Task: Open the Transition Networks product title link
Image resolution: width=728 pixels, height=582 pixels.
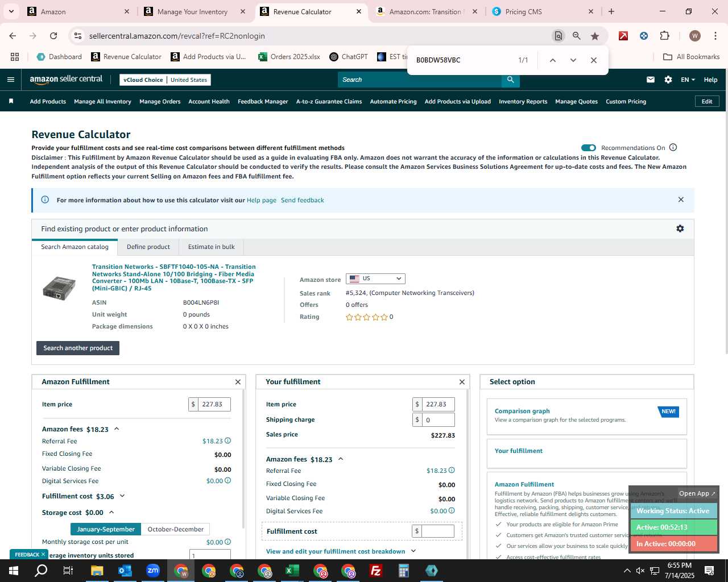Action: 173,277
